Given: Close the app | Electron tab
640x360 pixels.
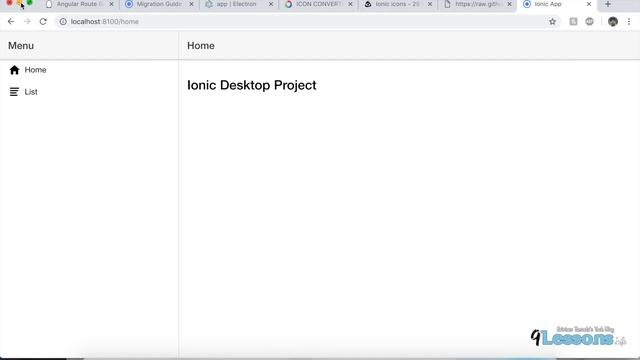Looking at the screenshot, I should click(x=271, y=4).
